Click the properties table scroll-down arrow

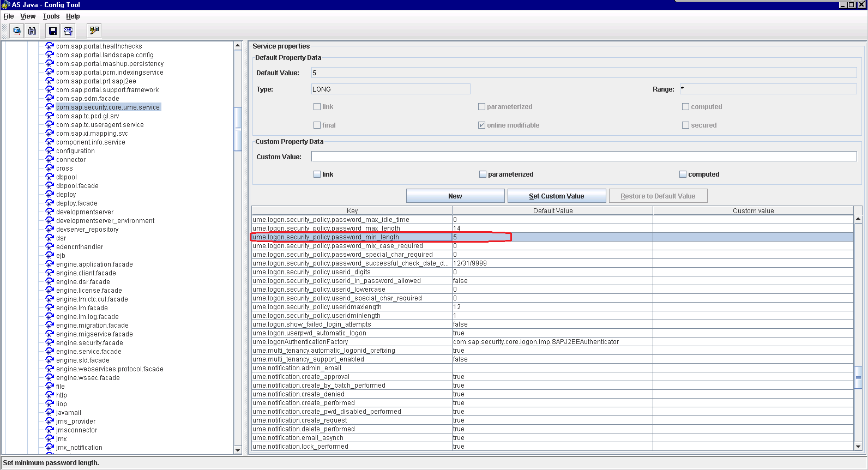858,446
